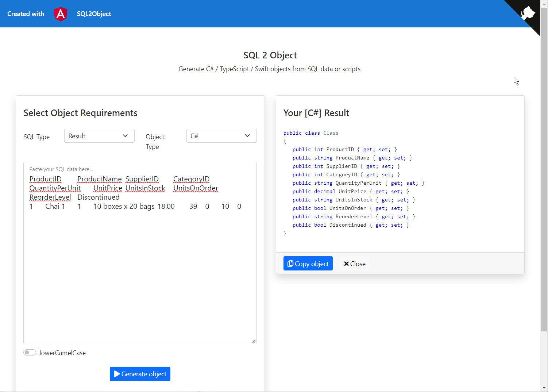Open the SQL Type dropdown showing Result
The height and width of the screenshot is (392, 548).
click(99, 135)
